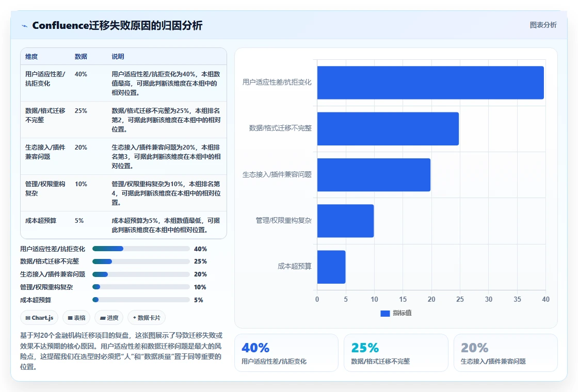This screenshot has width=578, height=392.
Task: Click the Confluence迁移失败原因的归因分析 title
Action: (117, 25)
